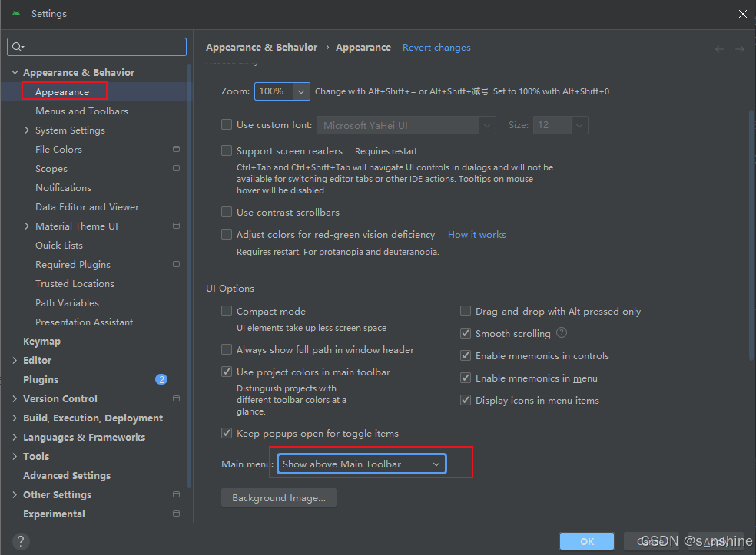Click the forward navigation arrow
This screenshot has height=555, width=756.
(740, 49)
